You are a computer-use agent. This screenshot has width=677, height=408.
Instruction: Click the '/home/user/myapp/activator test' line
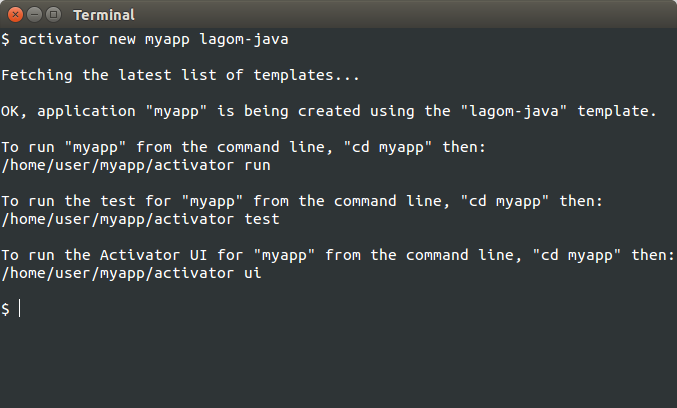pos(140,219)
